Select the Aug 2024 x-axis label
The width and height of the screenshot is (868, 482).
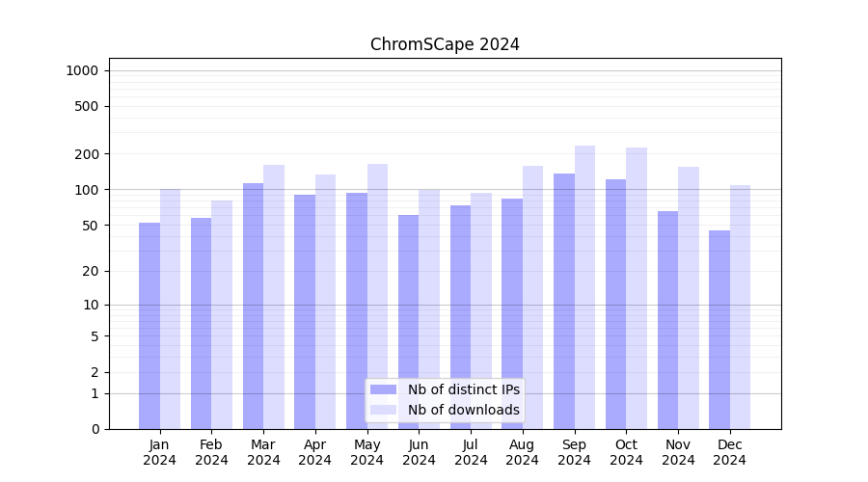(x=523, y=452)
